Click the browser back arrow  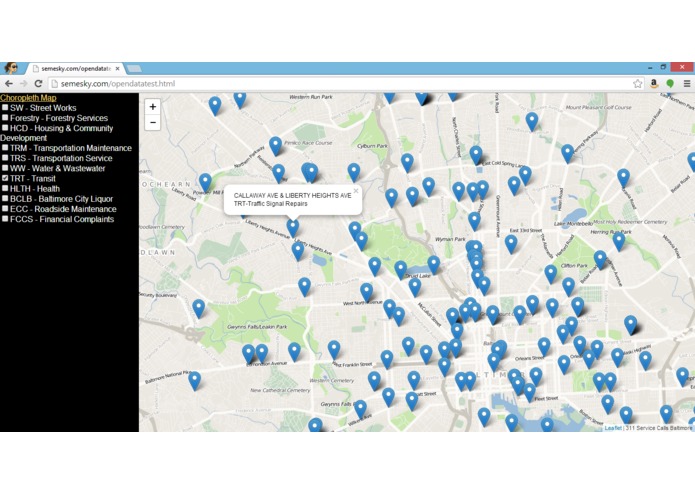(9, 83)
